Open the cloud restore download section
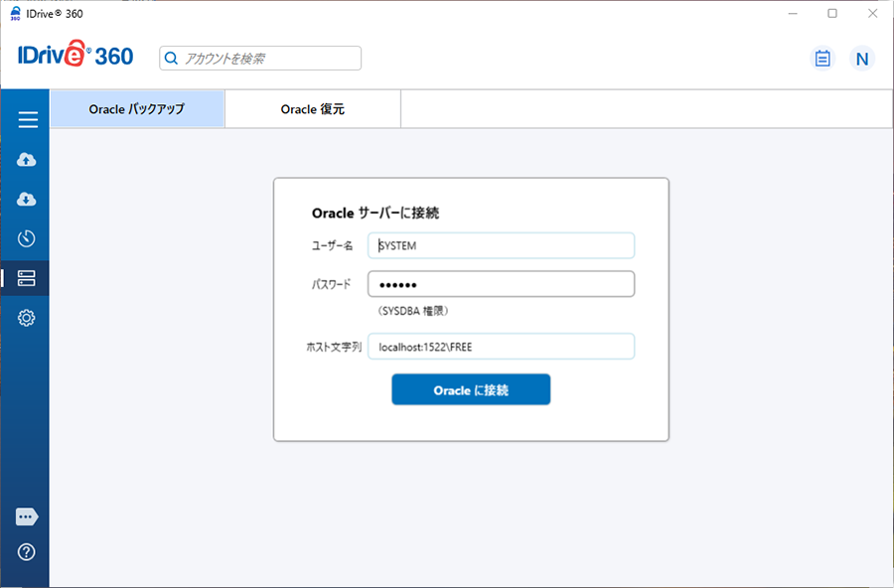Screen dimensions: 894x588 point(27,200)
